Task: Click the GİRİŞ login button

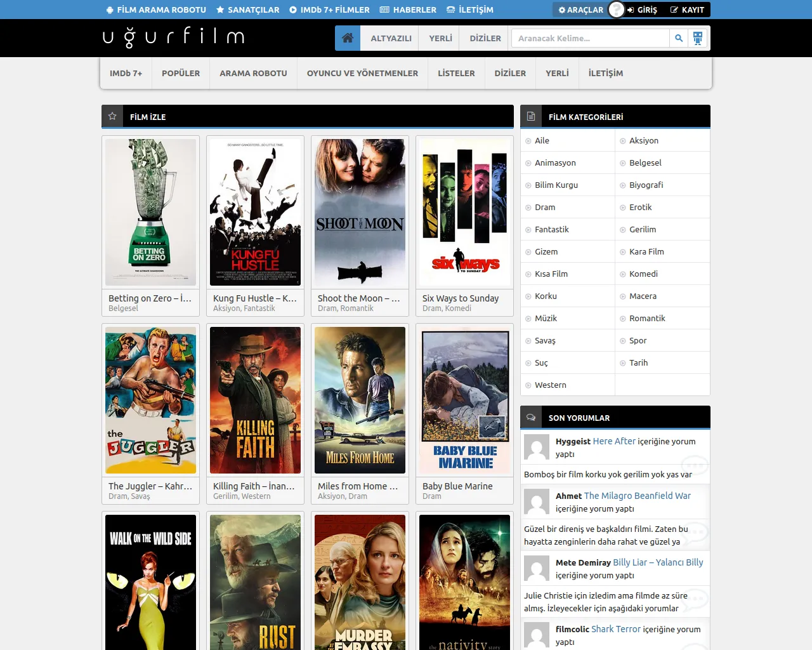Action: [x=642, y=10]
